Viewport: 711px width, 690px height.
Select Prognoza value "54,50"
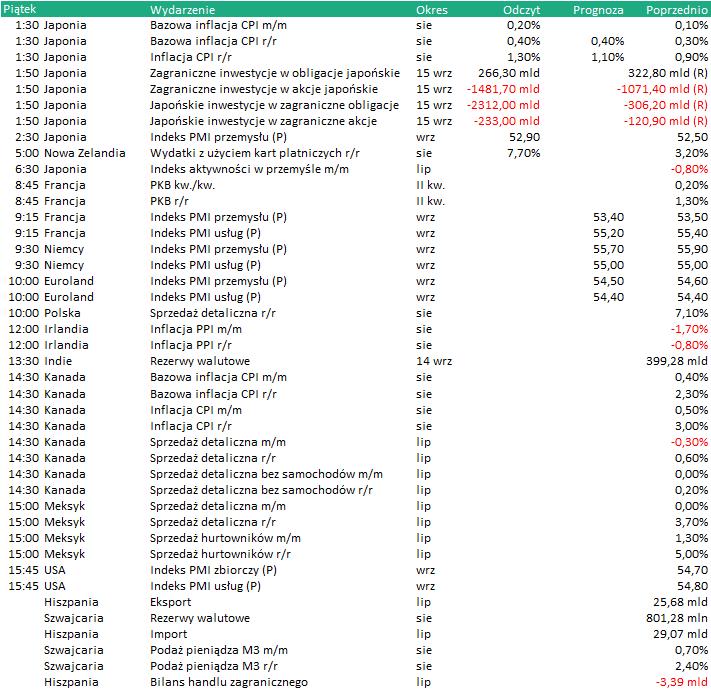(x=609, y=281)
